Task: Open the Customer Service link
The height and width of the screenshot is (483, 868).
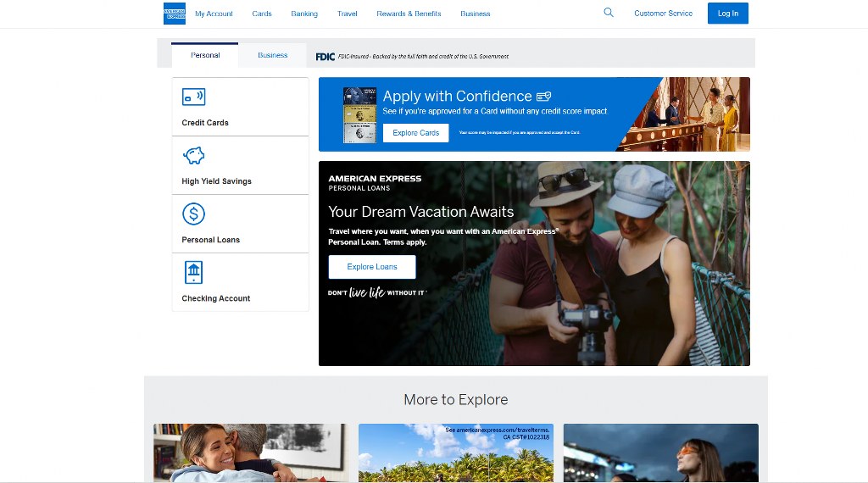Action: click(663, 14)
